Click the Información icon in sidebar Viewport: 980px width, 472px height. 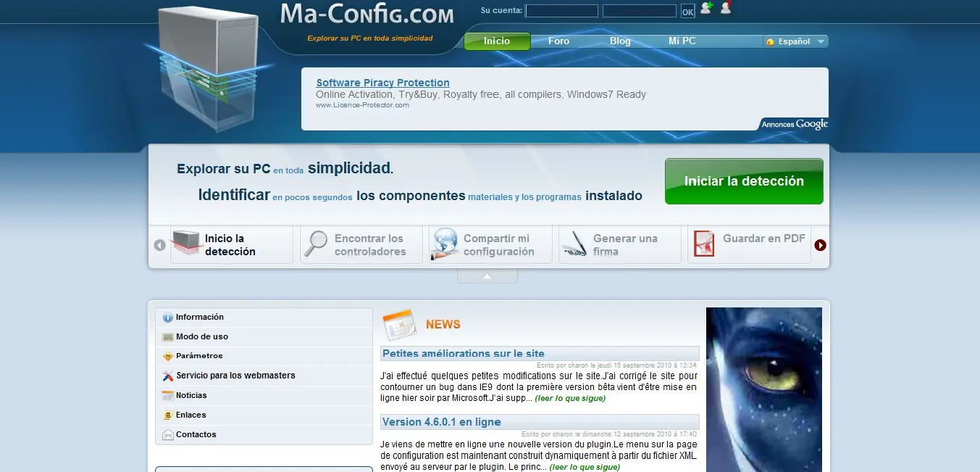(168, 317)
